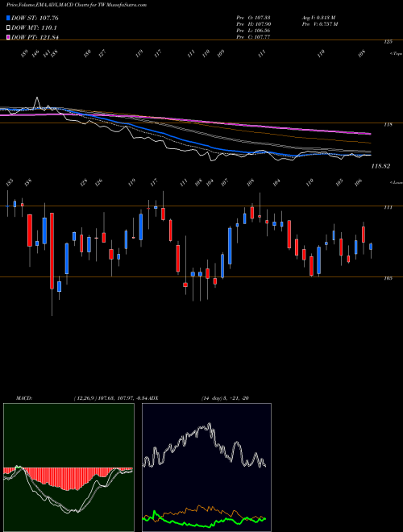Click the '<-Tops' marker label
The width and height of the screenshot is (403, 532).
point(396,54)
